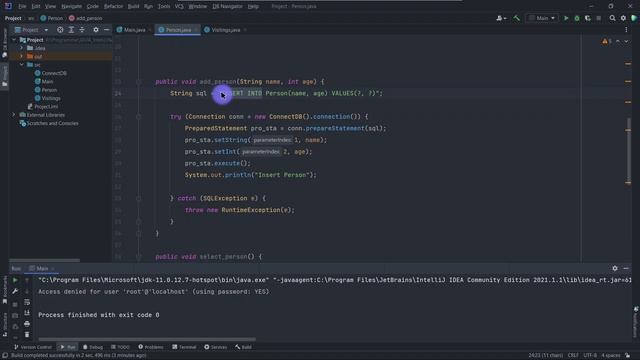Select opened file target icon in Project panel

point(60,30)
